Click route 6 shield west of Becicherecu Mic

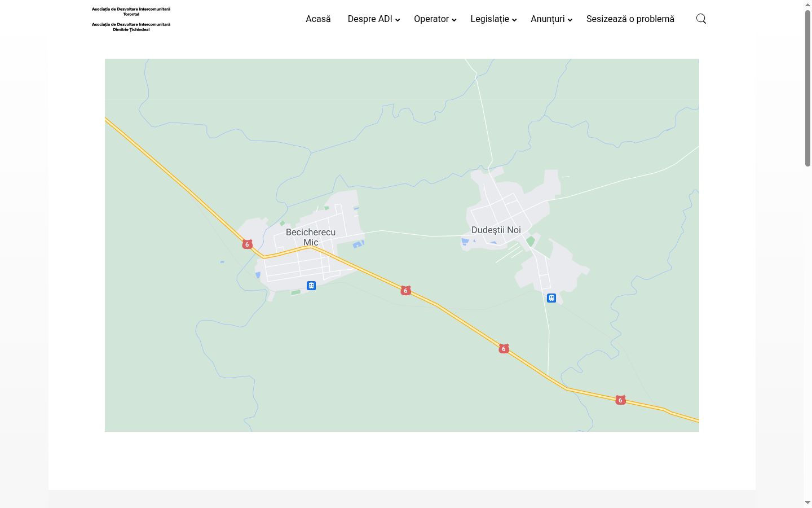coord(247,244)
